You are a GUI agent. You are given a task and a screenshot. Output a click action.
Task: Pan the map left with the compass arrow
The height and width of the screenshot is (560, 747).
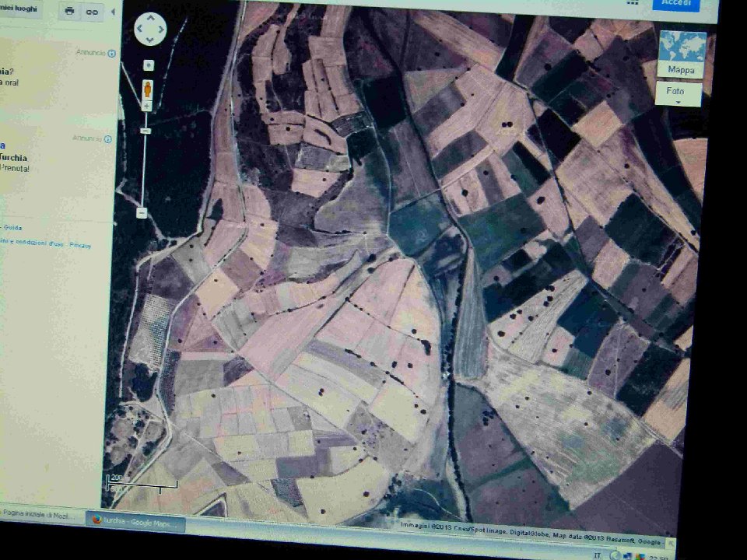[x=140, y=30]
